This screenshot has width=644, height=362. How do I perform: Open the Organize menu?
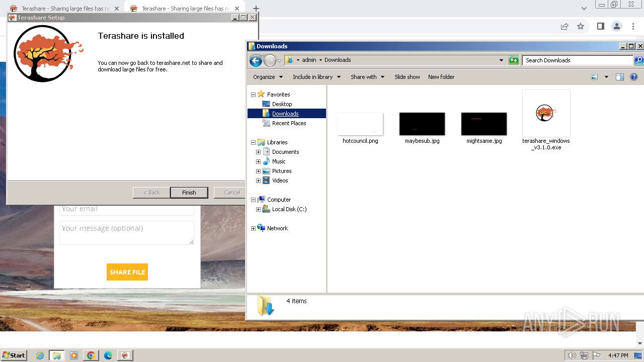coord(268,77)
